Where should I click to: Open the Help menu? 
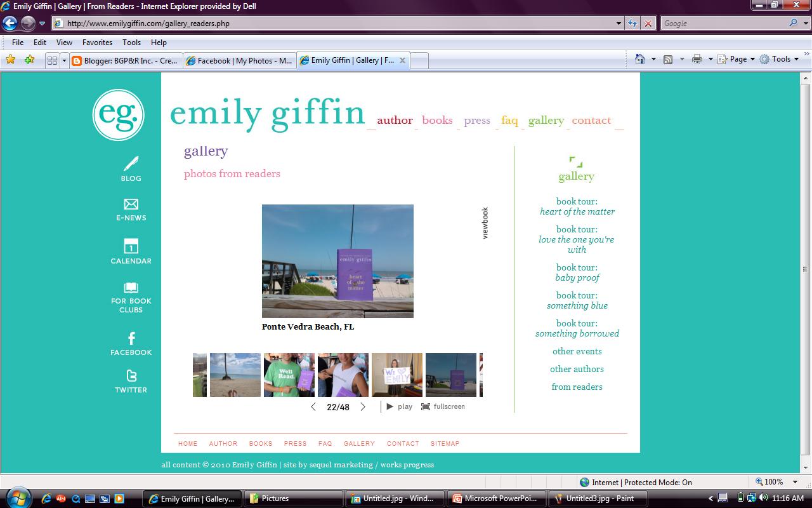[159, 42]
